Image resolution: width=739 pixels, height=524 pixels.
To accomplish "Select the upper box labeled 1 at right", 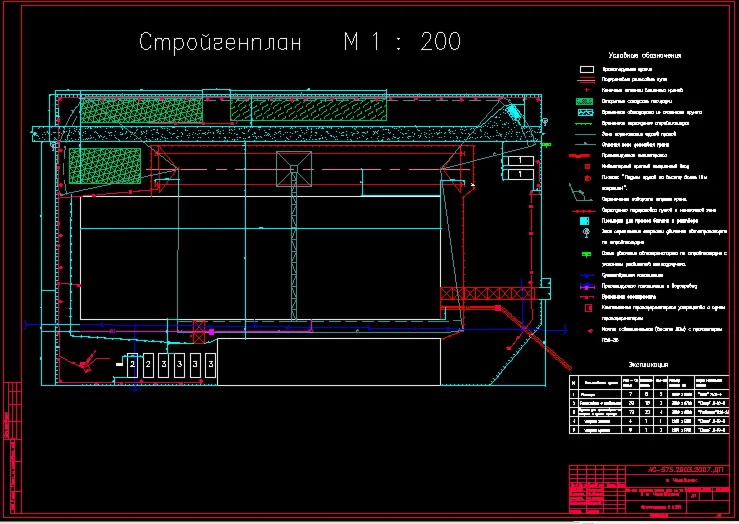I will (x=520, y=161).
